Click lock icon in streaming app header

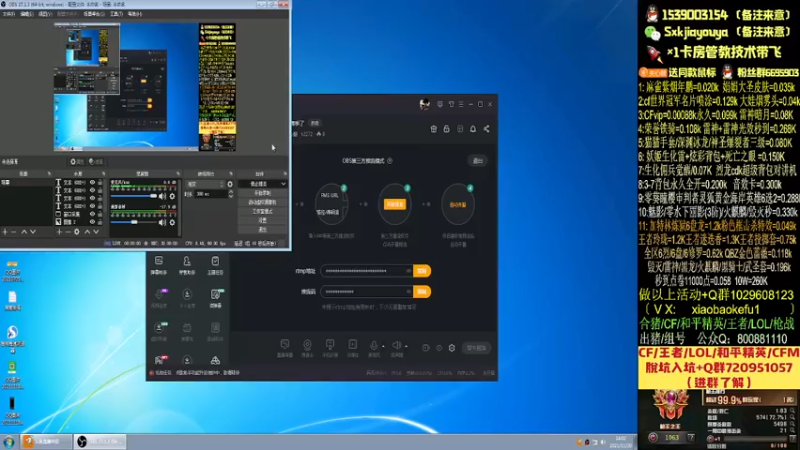point(446,129)
